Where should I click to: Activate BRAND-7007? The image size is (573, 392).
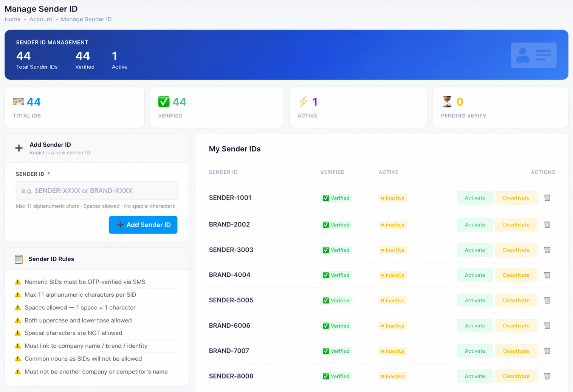[x=475, y=351]
